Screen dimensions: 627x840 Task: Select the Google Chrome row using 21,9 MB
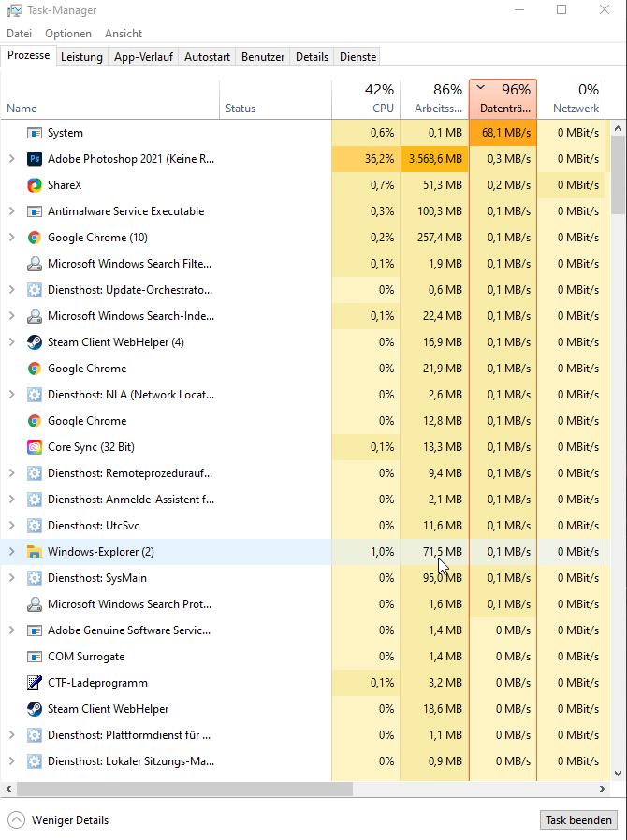click(x=304, y=369)
